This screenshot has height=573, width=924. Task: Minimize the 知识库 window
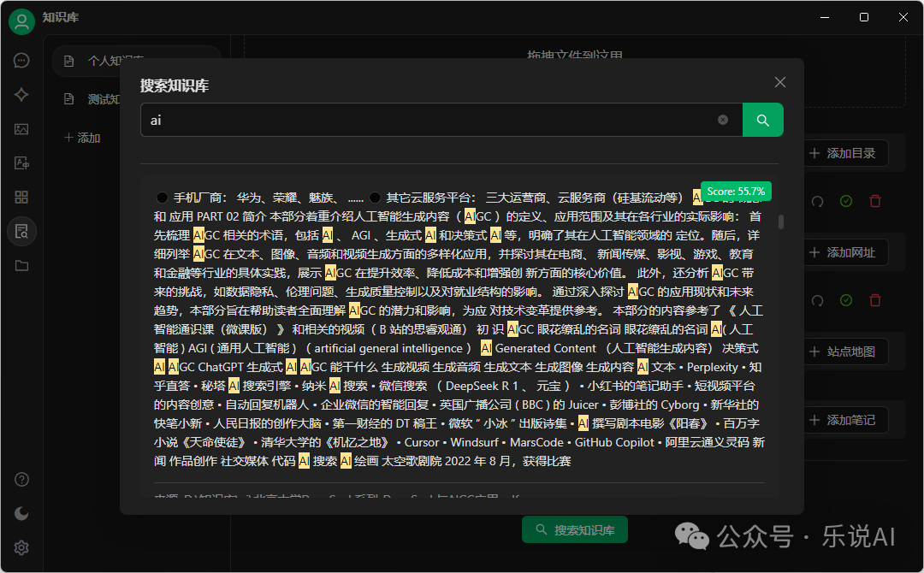coord(825,17)
